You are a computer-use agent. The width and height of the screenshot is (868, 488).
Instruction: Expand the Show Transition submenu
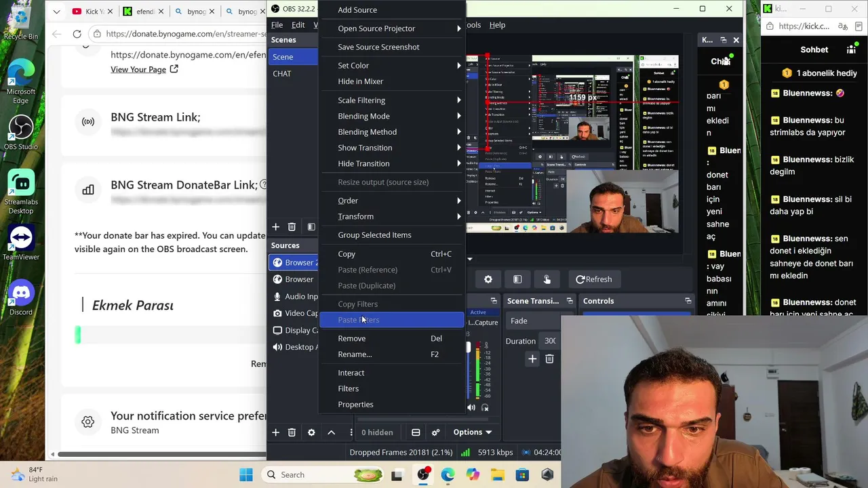pyautogui.click(x=392, y=148)
